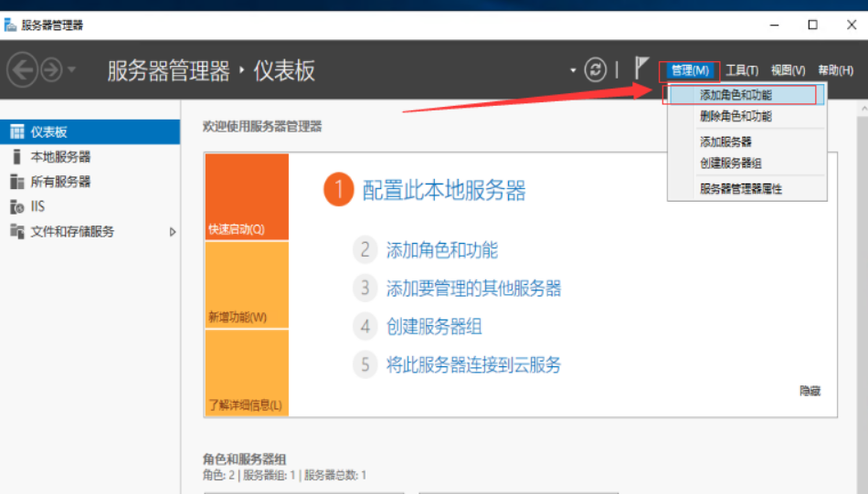This screenshot has width=868, height=494.
Task: Open the navigation history dropdown arrow
Action: click(x=72, y=70)
